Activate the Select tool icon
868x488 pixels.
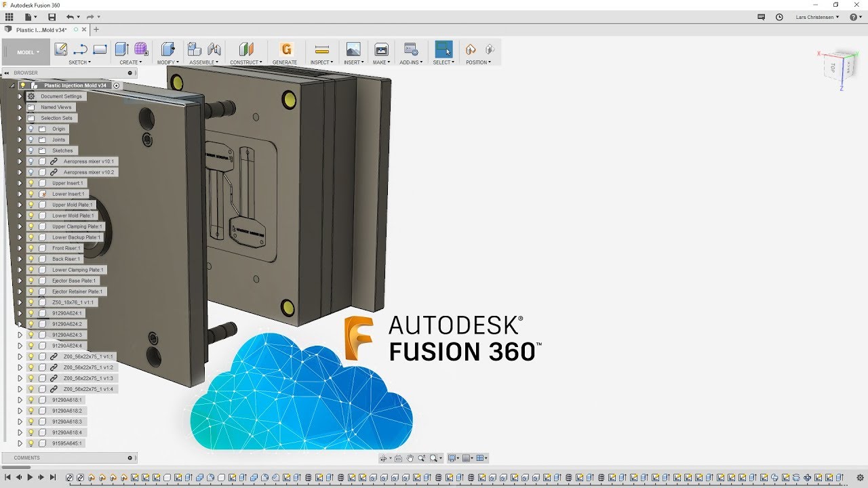pos(443,49)
